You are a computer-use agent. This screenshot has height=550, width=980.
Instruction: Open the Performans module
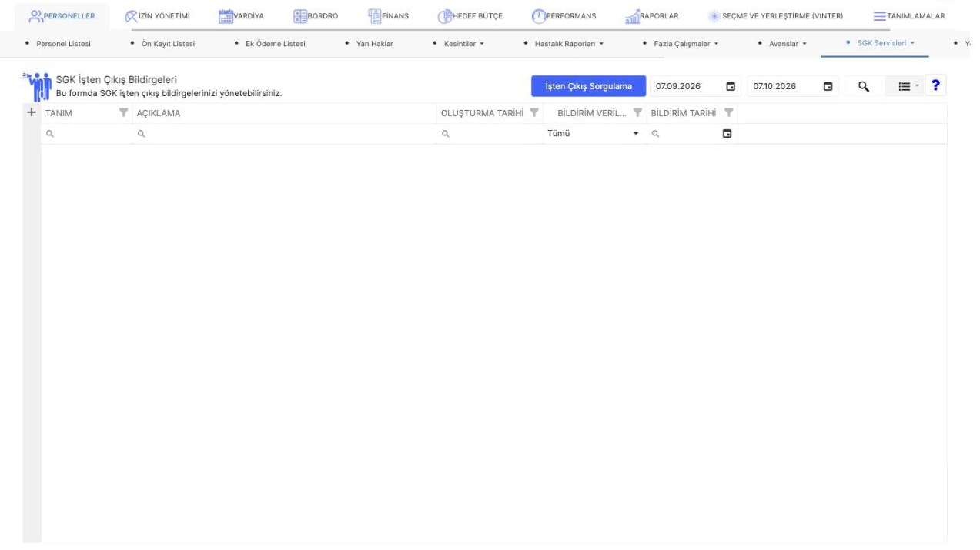(x=564, y=17)
